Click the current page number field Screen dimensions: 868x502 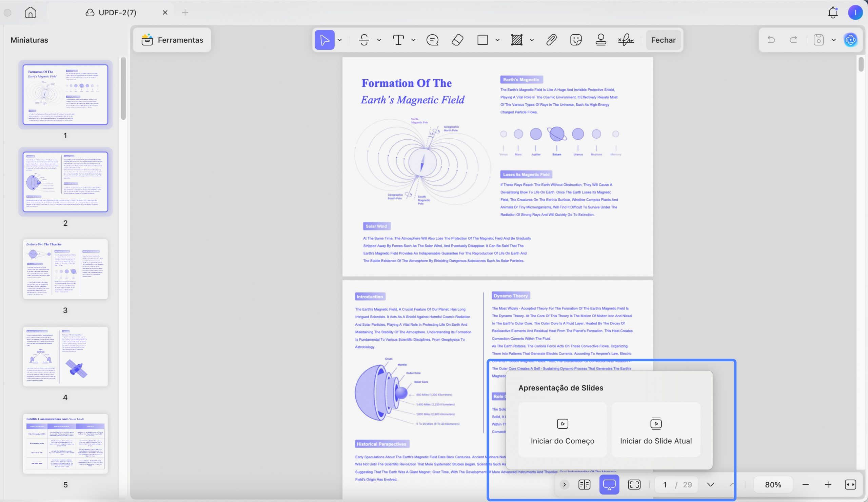coord(665,484)
